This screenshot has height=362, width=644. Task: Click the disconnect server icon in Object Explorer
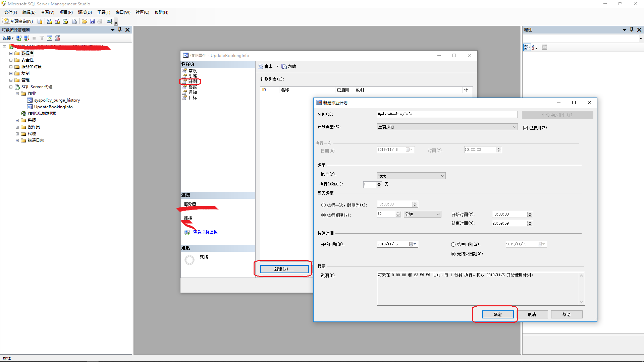pos(26,38)
